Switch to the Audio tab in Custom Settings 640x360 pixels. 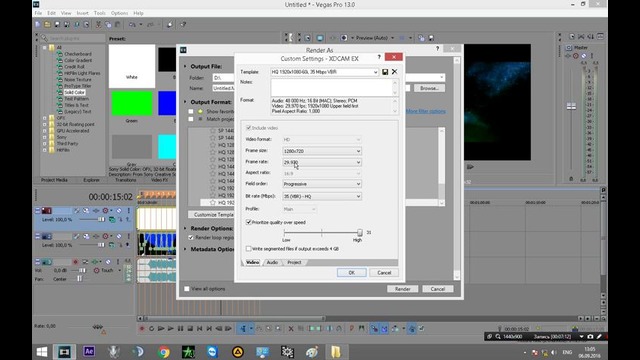pos(272,262)
